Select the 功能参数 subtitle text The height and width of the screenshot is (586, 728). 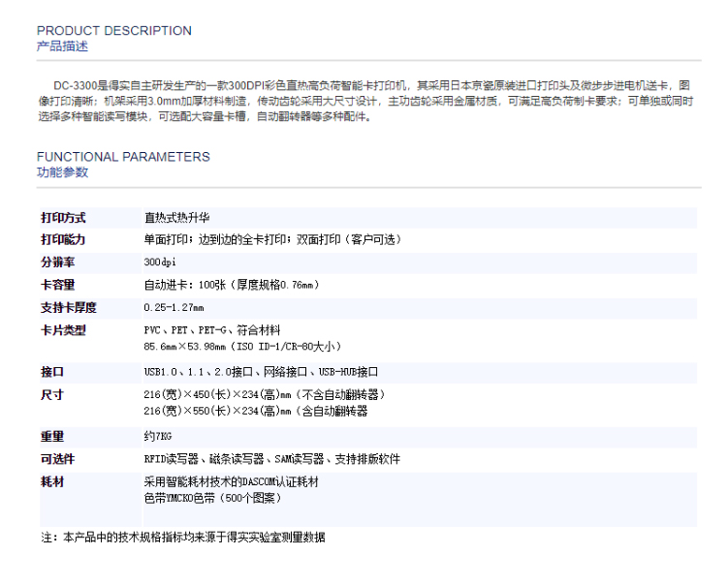62,172
